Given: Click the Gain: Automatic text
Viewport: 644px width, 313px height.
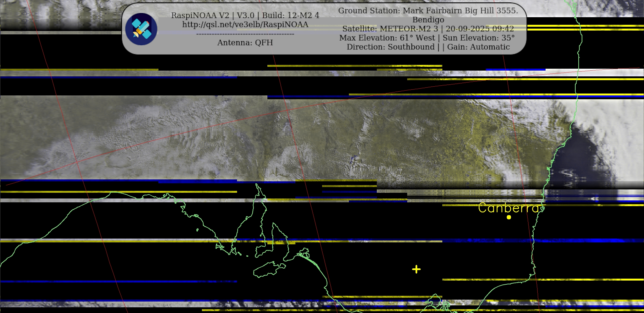Looking at the screenshot, I should coord(478,47).
